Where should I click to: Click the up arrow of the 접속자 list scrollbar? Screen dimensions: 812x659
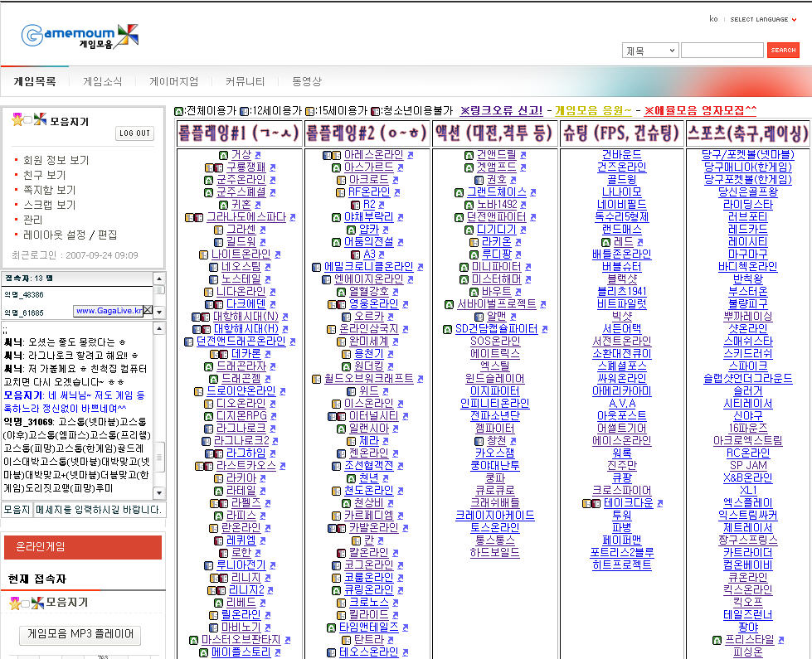click(159, 279)
